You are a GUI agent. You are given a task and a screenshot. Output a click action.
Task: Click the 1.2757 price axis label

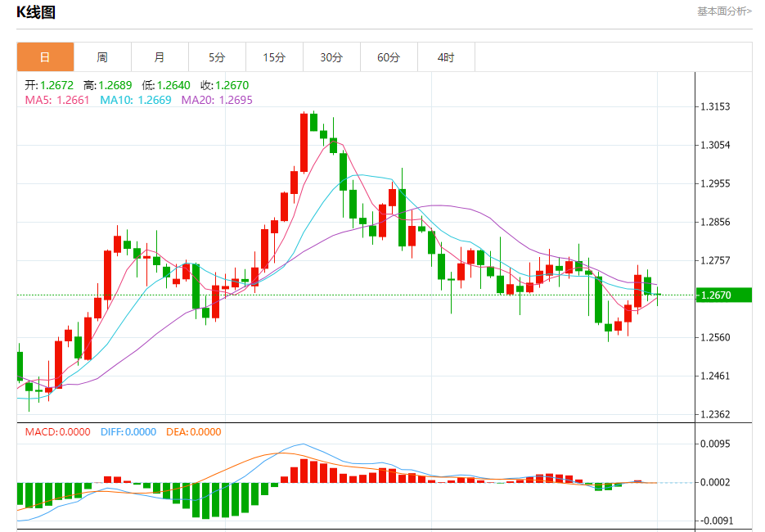click(715, 260)
